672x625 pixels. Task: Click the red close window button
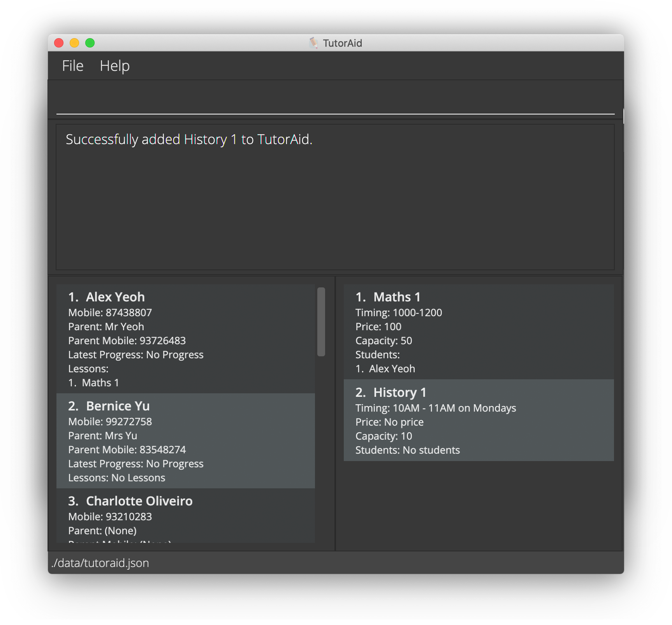pos(59,43)
